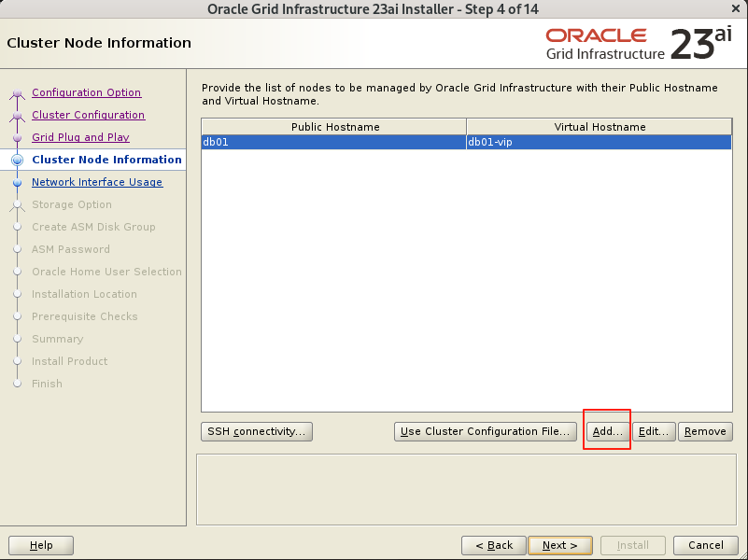Open Help

coord(41,545)
